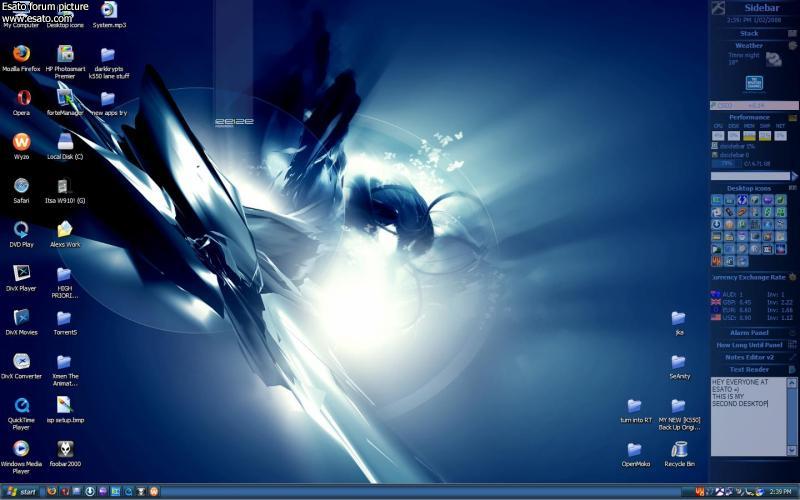Viewport: 800px width, 500px height.
Task: Select the System.mp3 file icon
Action: point(109,15)
